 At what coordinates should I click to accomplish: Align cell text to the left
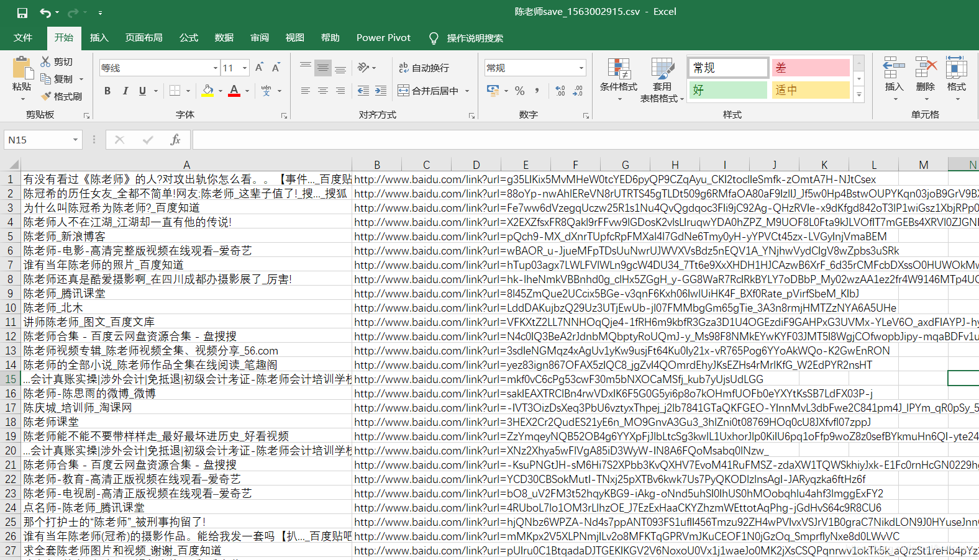(306, 91)
